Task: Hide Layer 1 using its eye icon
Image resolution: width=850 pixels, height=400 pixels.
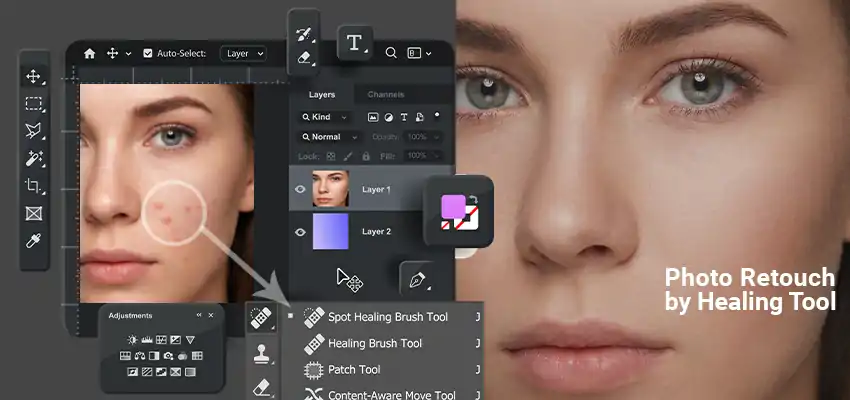Action: pos(300,189)
